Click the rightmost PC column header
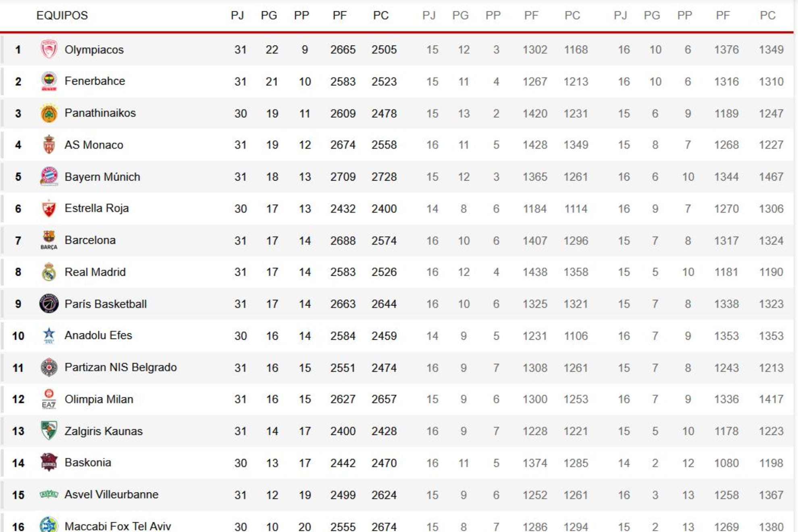 tap(767, 15)
